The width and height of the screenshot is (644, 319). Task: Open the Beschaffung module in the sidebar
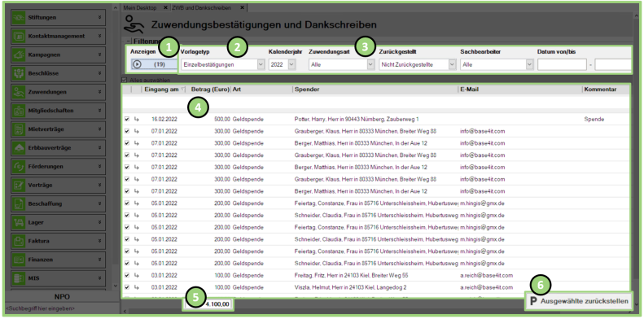(x=58, y=203)
